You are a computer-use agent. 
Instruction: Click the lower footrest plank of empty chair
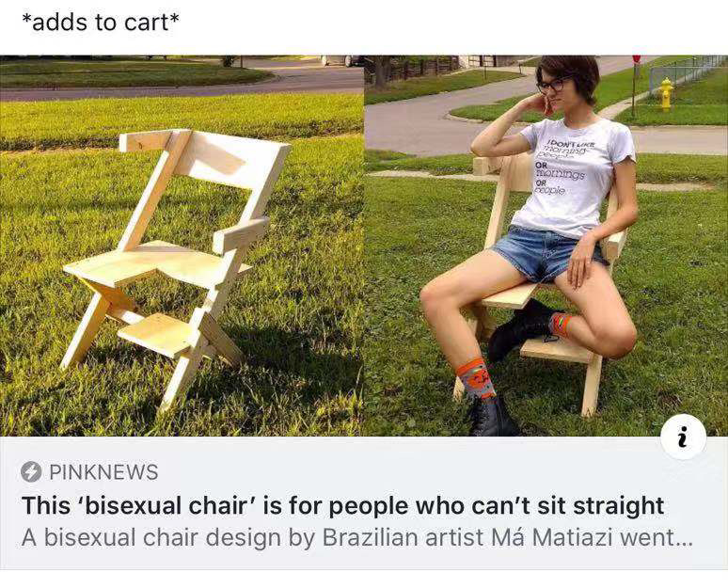159,335
